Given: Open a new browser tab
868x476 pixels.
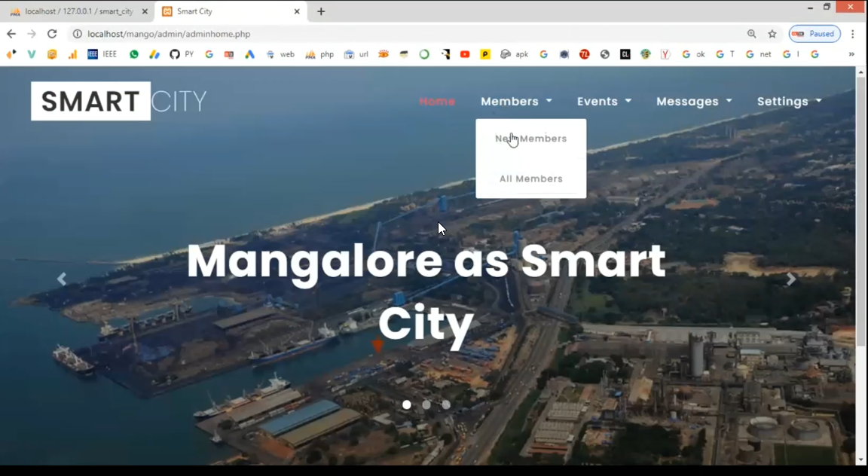Looking at the screenshot, I should 321,11.
